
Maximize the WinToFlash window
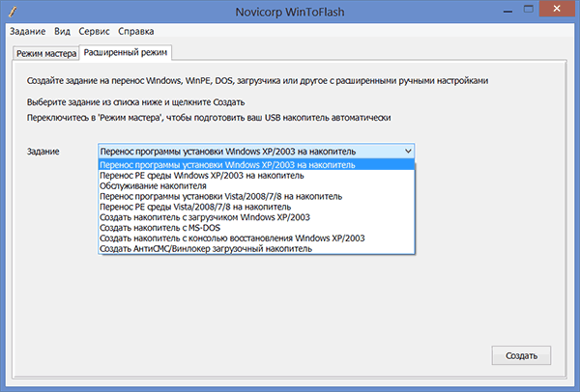pyautogui.click(x=529, y=10)
